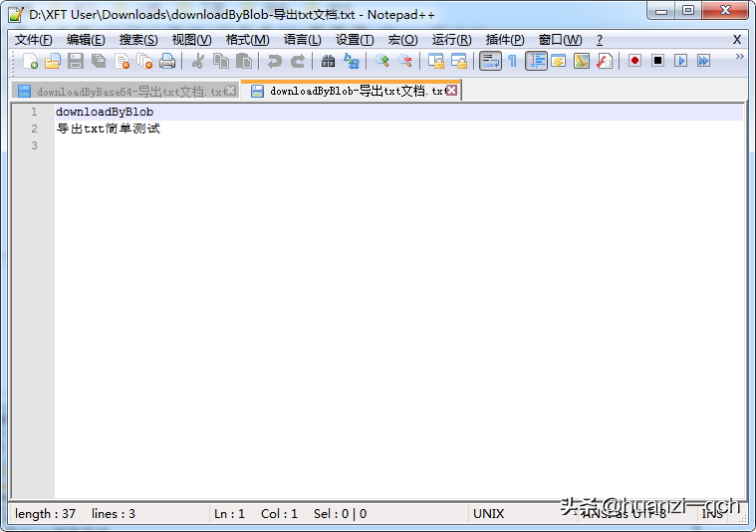
Task: Switch to downloadByBase64 tab
Action: [126, 92]
